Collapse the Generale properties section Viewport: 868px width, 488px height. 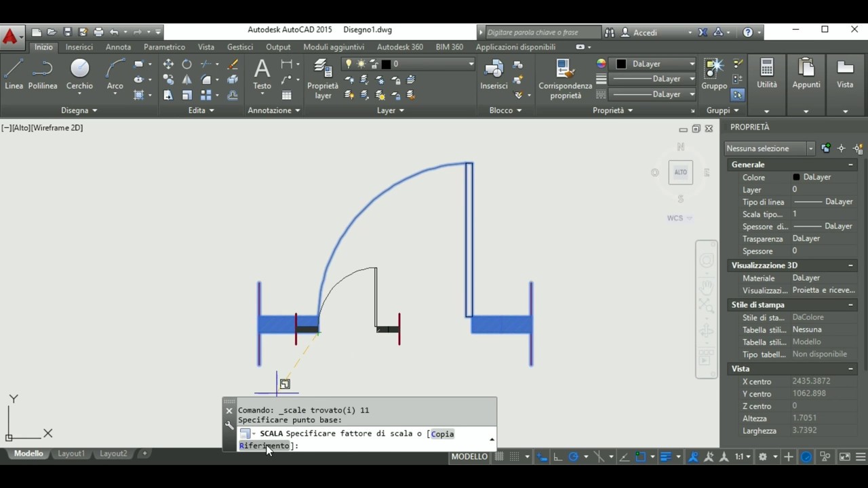(850, 165)
